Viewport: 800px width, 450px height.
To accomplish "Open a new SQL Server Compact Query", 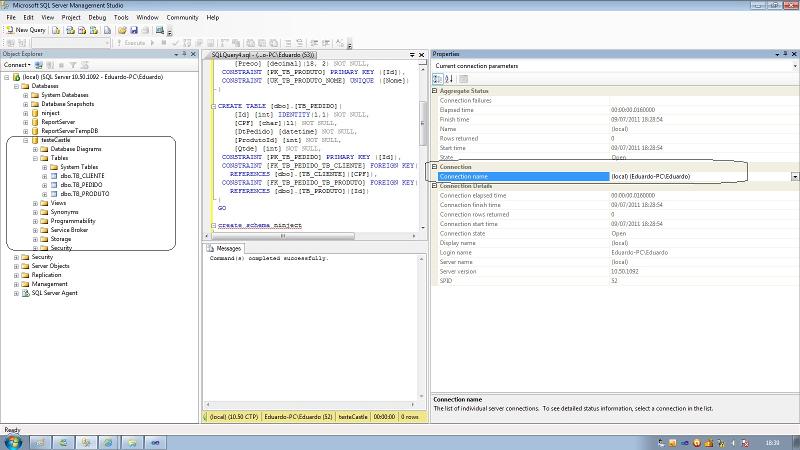I will (x=107, y=30).
